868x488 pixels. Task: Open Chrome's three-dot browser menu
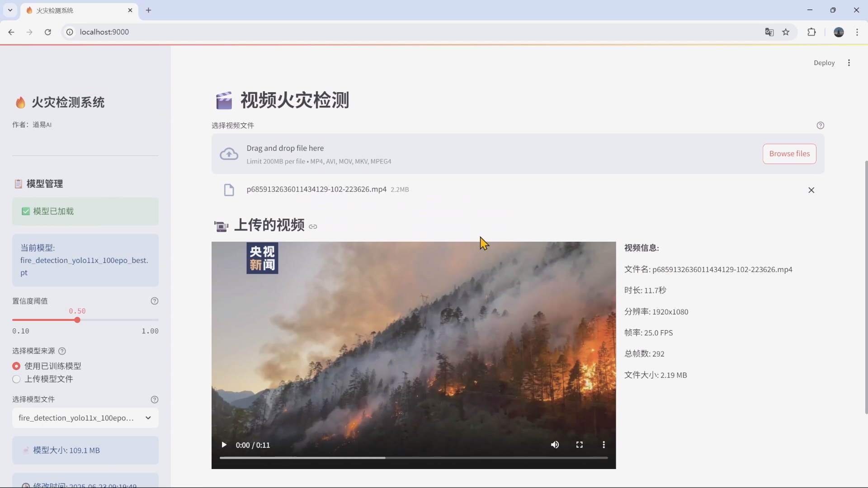[x=858, y=32]
